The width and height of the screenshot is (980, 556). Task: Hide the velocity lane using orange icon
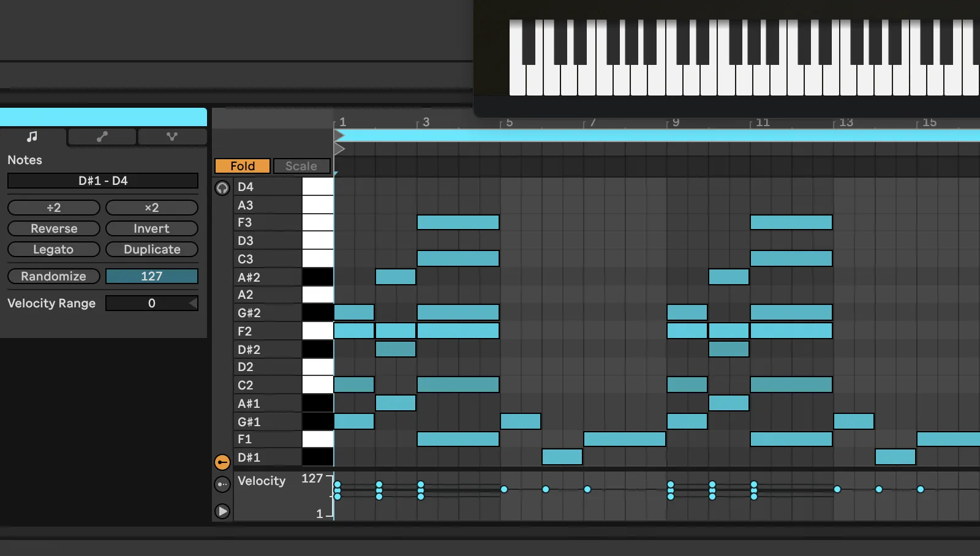(222, 462)
